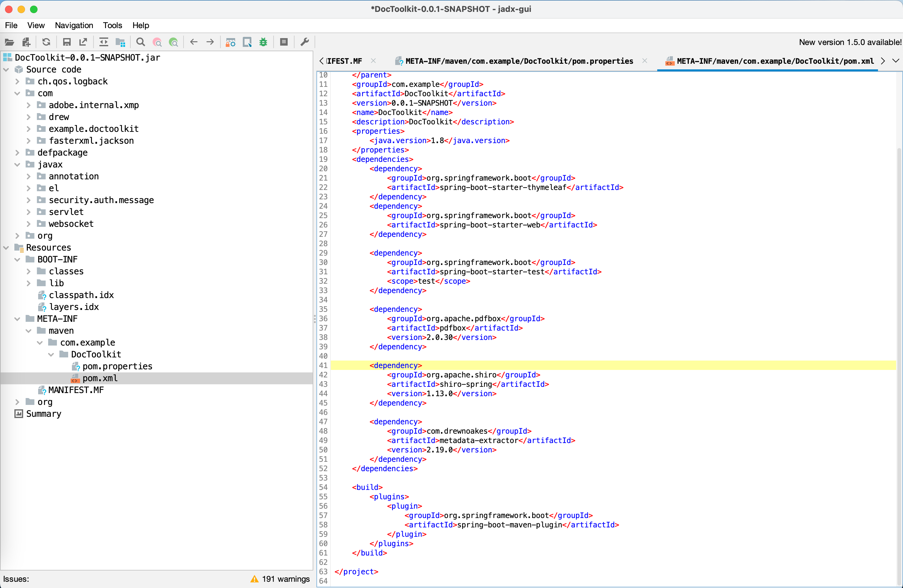
Task: Expand the lib folder
Action: (x=28, y=283)
